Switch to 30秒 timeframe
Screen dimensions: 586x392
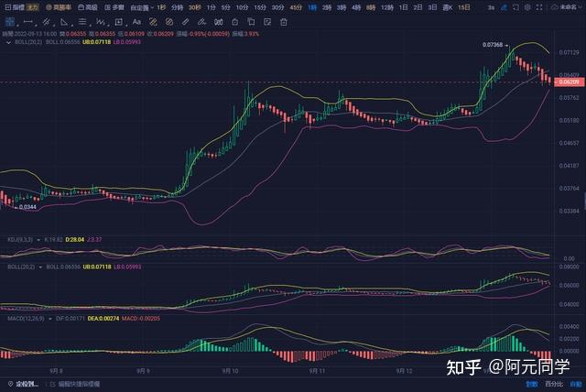click(195, 7)
